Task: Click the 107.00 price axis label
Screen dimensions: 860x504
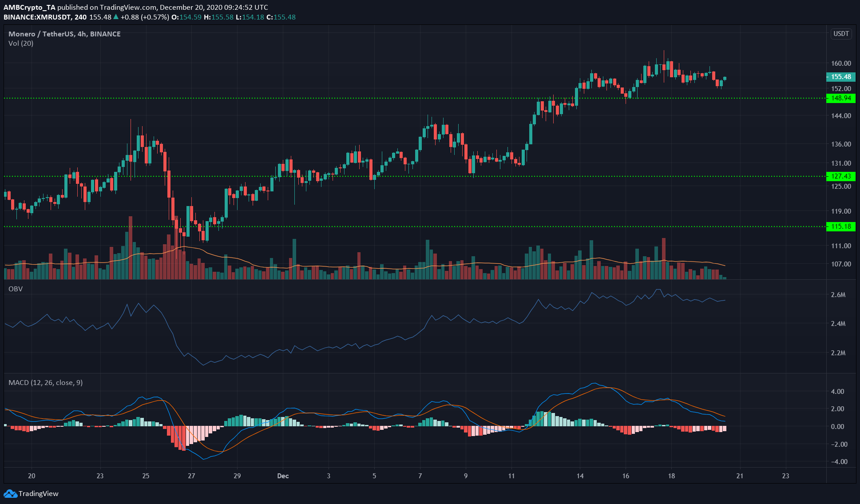Action: 841,264
